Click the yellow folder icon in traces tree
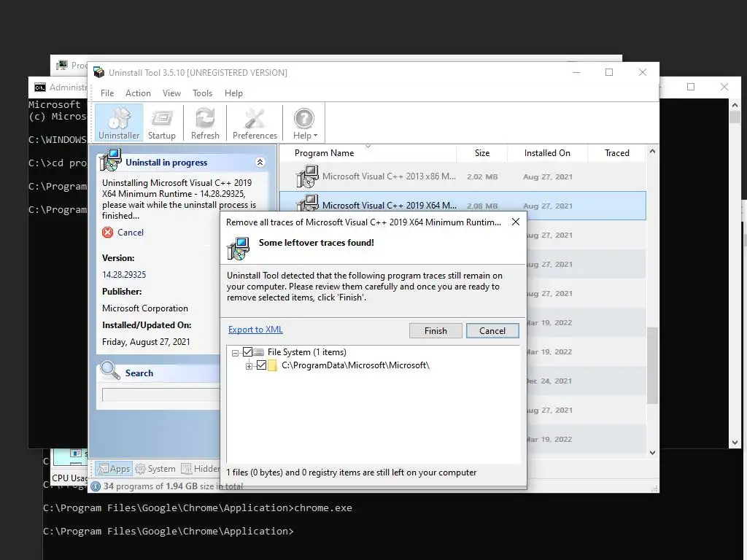Screen dimensions: 747x560 coord(273,365)
